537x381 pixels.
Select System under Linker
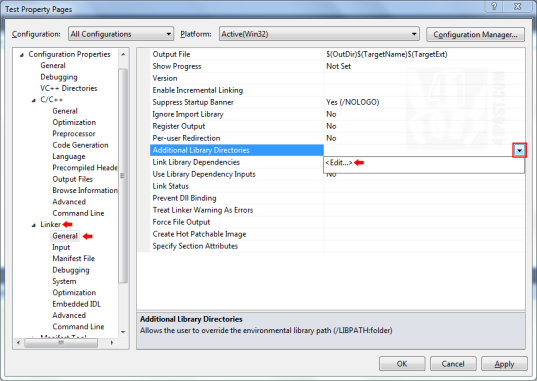[x=64, y=281]
